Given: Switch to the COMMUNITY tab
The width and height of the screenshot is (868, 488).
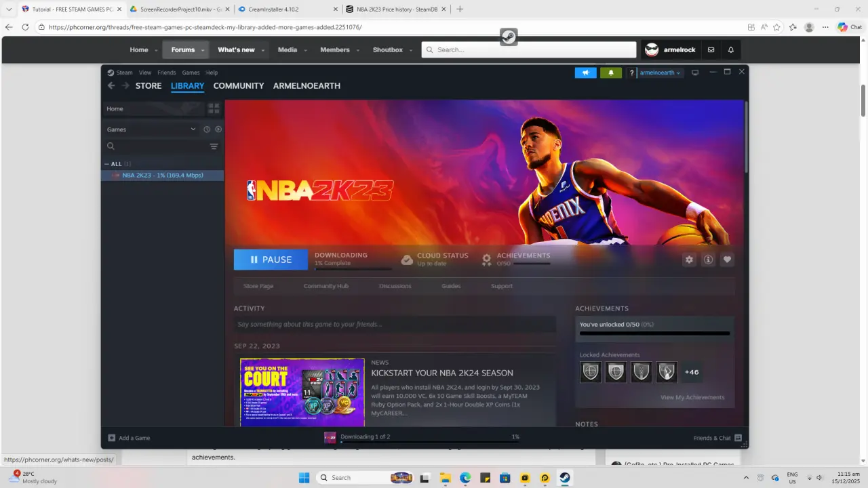Looking at the screenshot, I should [x=239, y=86].
